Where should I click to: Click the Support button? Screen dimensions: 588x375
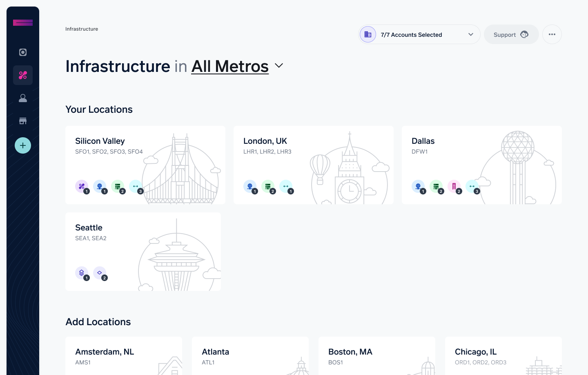coord(511,34)
